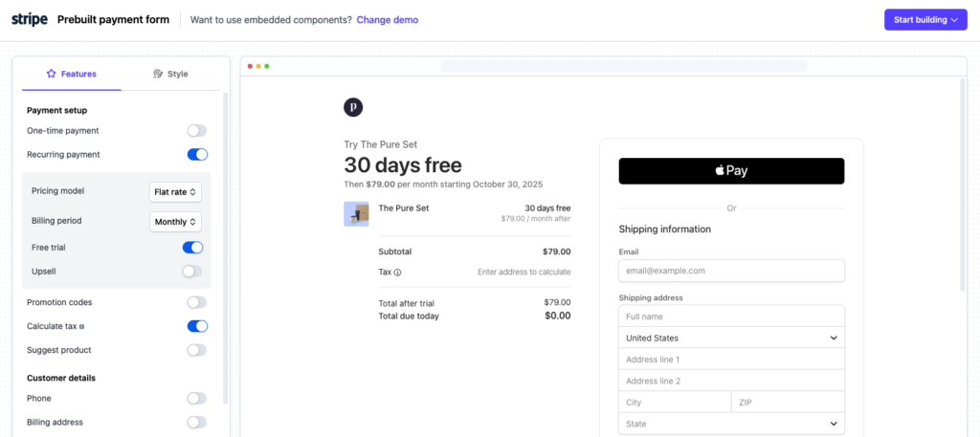Disable the Free trial toggle
This screenshot has height=437, width=980.
tap(193, 248)
